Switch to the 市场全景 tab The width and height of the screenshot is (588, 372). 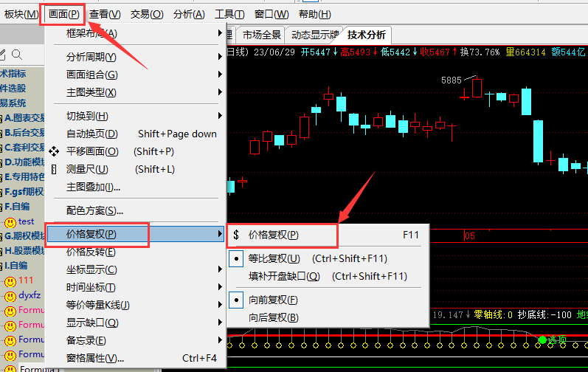click(261, 35)
